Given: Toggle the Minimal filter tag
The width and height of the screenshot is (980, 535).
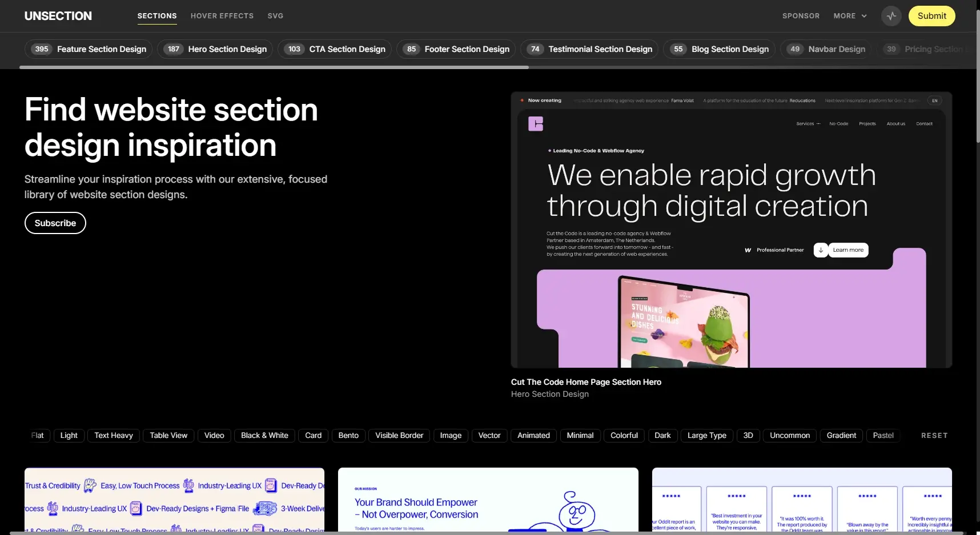Looking at the screenshot, I should [x=580, y=436].
